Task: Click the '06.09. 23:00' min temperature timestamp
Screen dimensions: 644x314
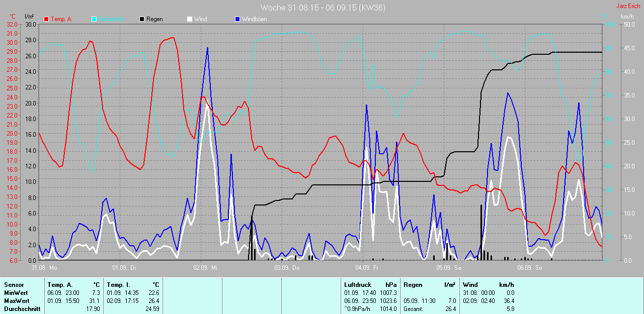Action: (63, 293)
